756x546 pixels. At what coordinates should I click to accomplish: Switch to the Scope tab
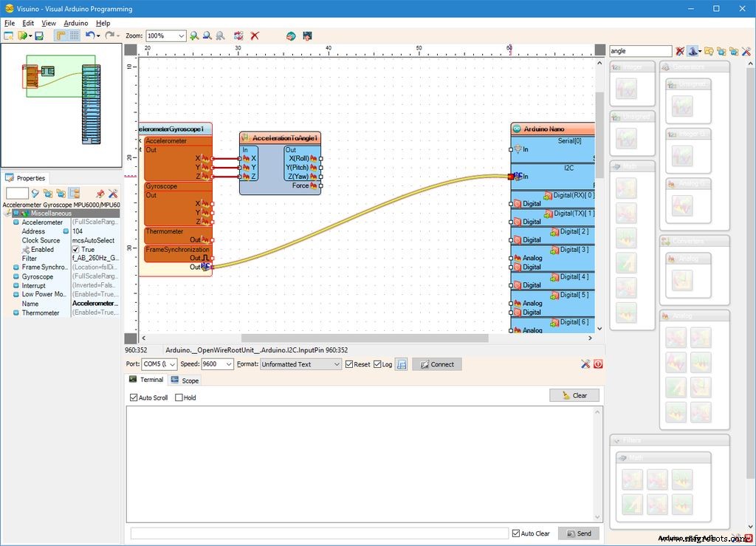(x=185, y=380)
